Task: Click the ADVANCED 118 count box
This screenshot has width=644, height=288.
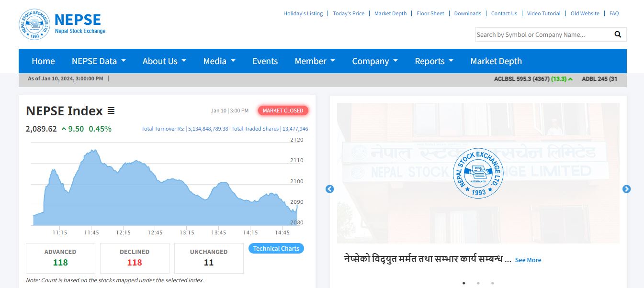Action: coord(60,258)
